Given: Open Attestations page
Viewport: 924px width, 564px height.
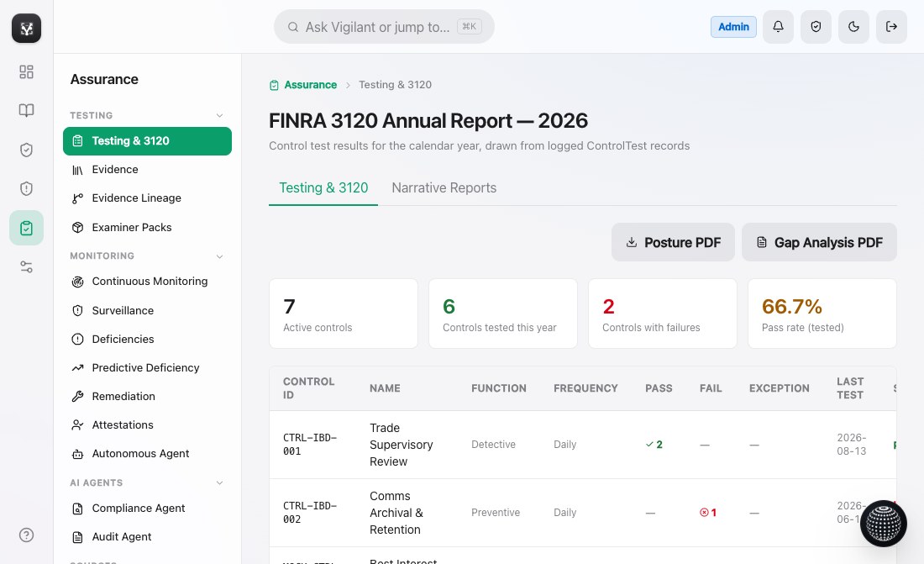Looking at the screenshot, I should [147, 424].
